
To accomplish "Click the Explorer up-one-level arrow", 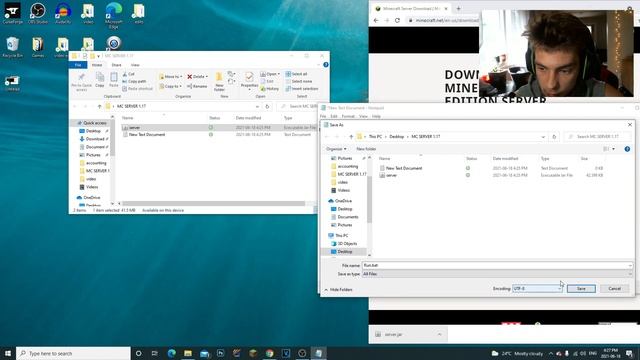I will coord(99,106).
